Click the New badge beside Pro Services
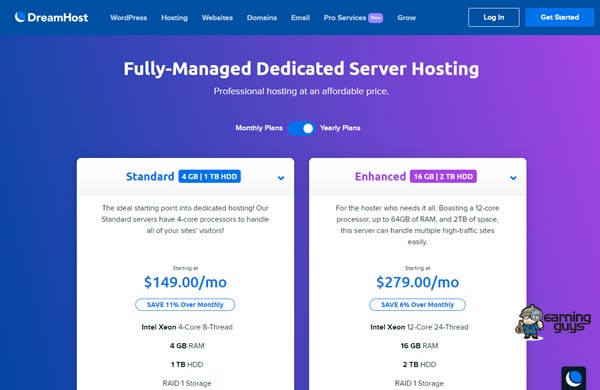The image size is (600, 390). click(x=375, y=18)
